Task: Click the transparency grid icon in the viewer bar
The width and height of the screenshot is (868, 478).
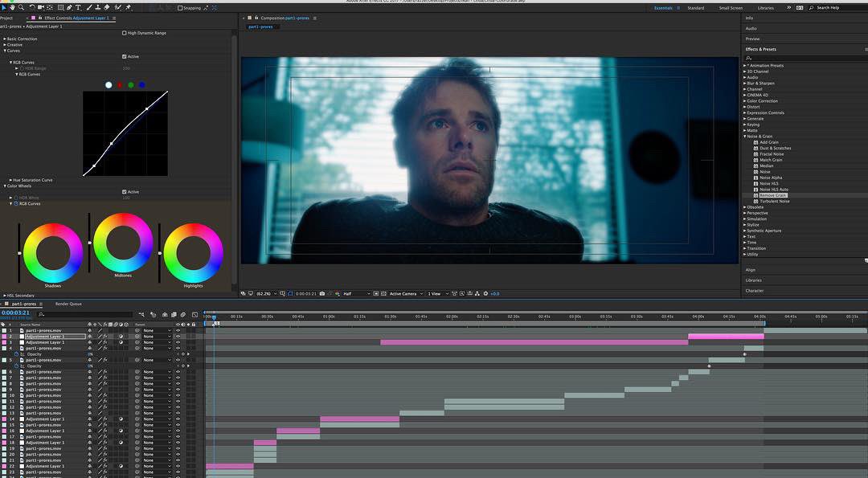Action: pos(383,294)
